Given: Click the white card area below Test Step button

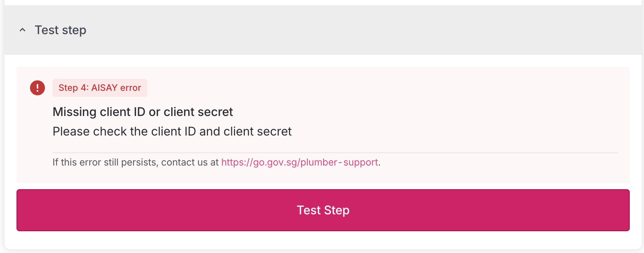Looking at the screenshot, I should [x=322, y=240].
